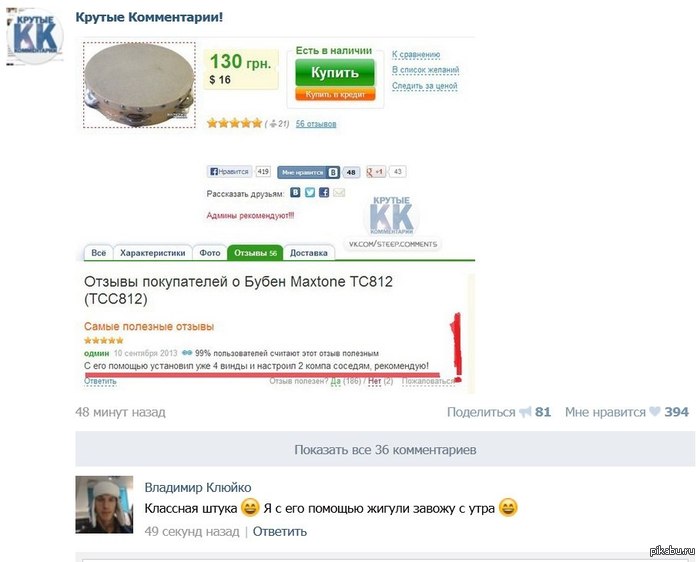The width and height of the screenshot is (700, 562).
Task: Click Владимир Клюйко's avatar photo
Action: click(x=104, y=505)
